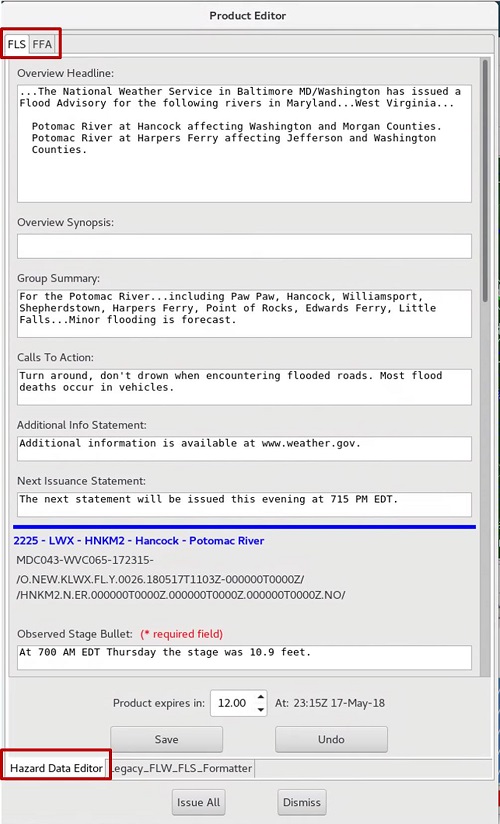Open the Legacy_FLW_FLS_Formatter tab
Viewport: 500px width, 824px height.
[x=180, y=768]
